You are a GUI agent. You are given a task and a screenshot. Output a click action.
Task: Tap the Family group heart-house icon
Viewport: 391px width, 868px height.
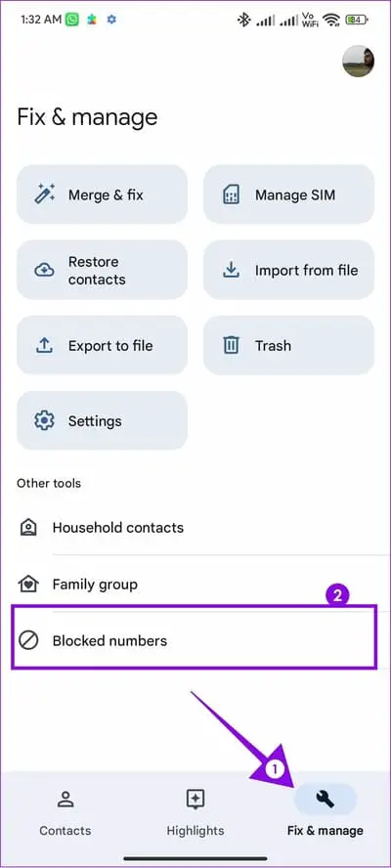click(28, 584)
